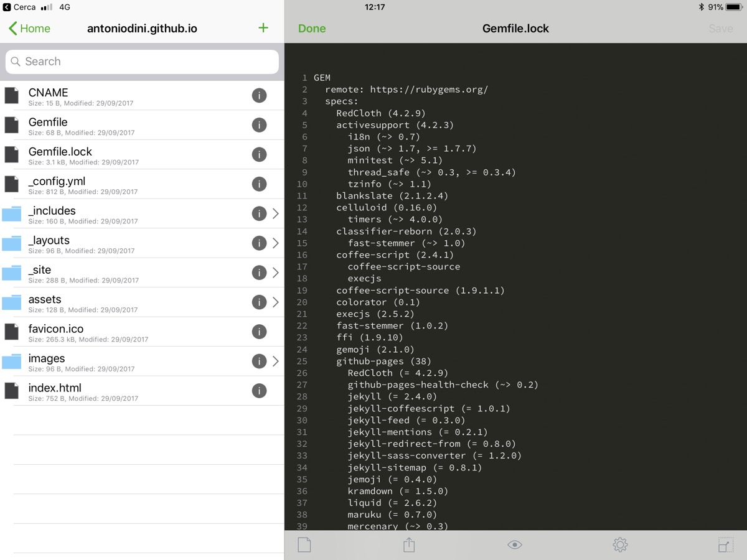747x560 pixels.
Task: Place cursor on 'liquid (= 2.6.2)' line
Action: tap(392, 503)
